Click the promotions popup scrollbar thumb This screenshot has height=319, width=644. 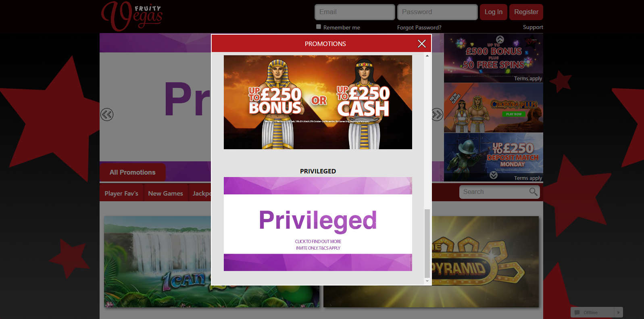[427, 244]
